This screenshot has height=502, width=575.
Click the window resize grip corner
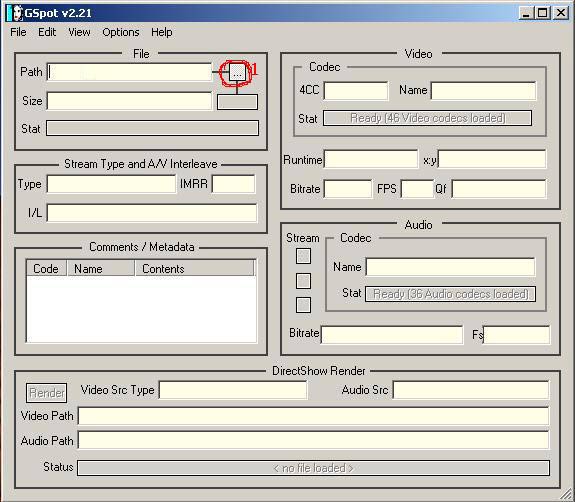(566, 495)
